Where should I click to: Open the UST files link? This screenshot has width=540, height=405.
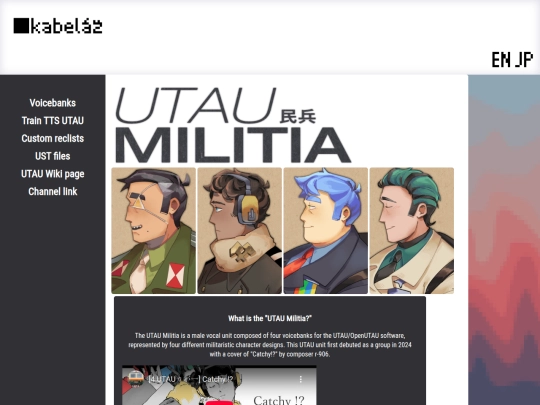pyautogui.click(x=52, y=156)
